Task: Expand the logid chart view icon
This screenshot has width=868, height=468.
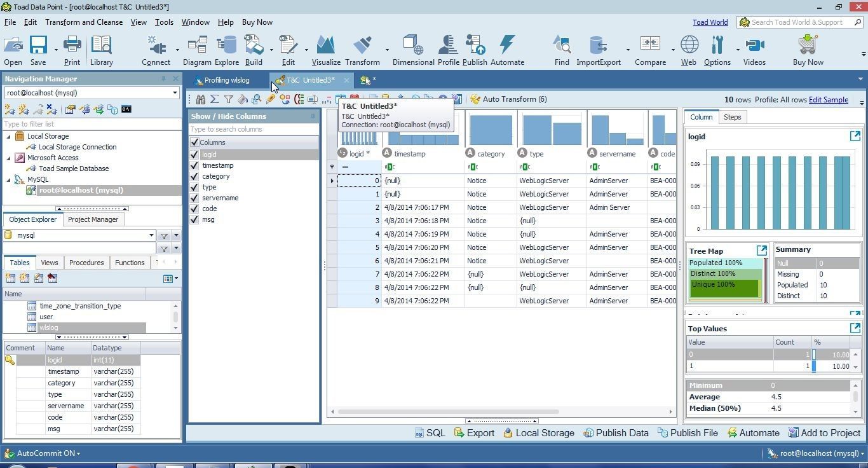Action: (x=855, y=136)
